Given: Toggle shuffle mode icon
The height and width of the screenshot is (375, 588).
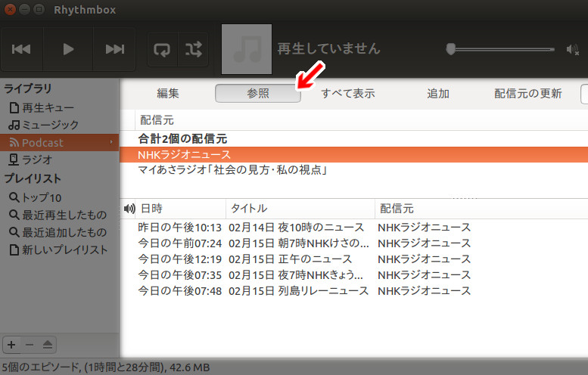Looking at the screenshot, I should [193, 49].
